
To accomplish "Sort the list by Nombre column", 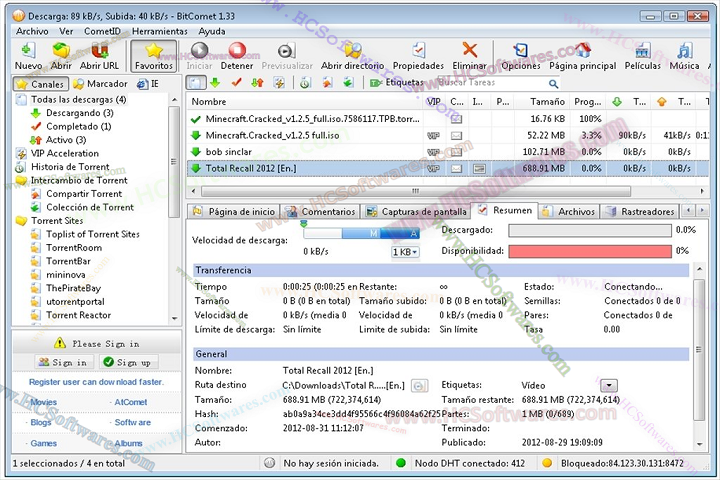I will point(304,102).
